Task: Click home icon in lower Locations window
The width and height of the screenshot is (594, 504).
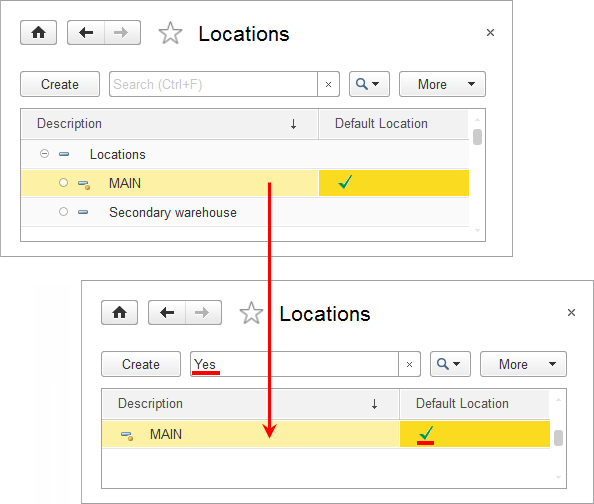Action: point(119,313)
